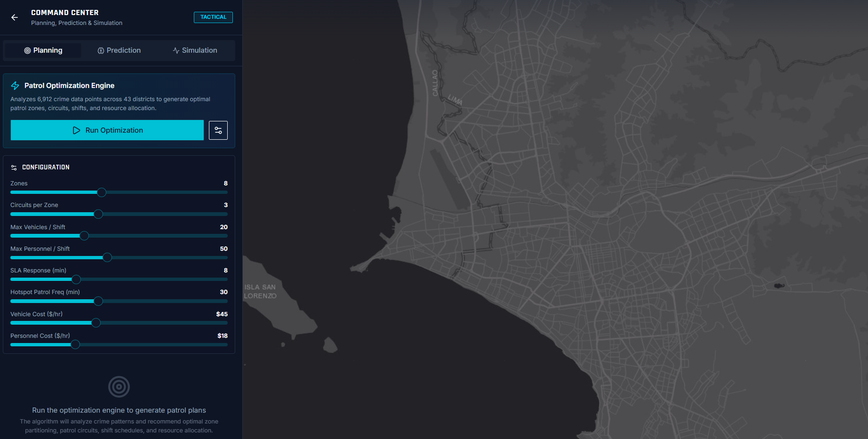Click the Max Personnel value 50
Image resolution: width=868 pixels, height=439 pixels.
tap(224, 249)
